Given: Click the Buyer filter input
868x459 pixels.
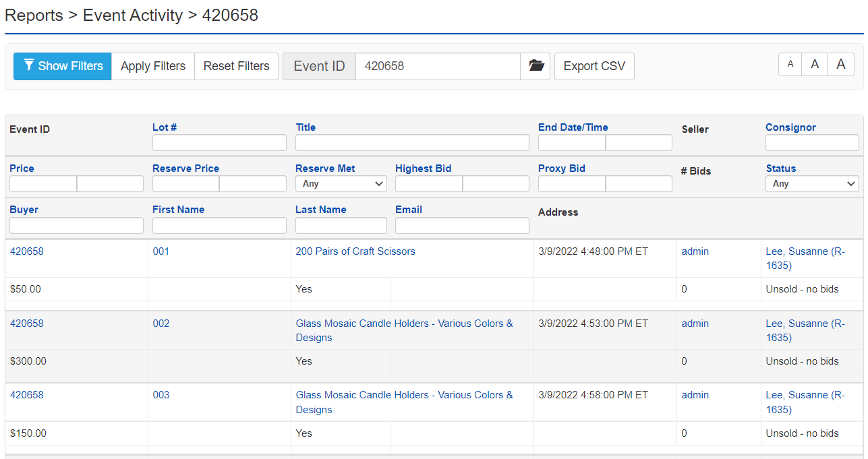Looking at the screenshot, I should click(x=76, y=225).
